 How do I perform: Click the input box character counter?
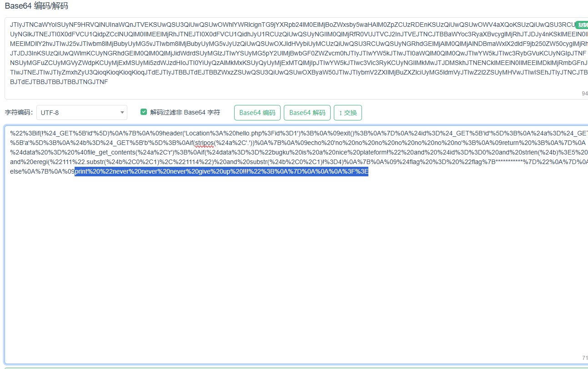tap(584, 93)
